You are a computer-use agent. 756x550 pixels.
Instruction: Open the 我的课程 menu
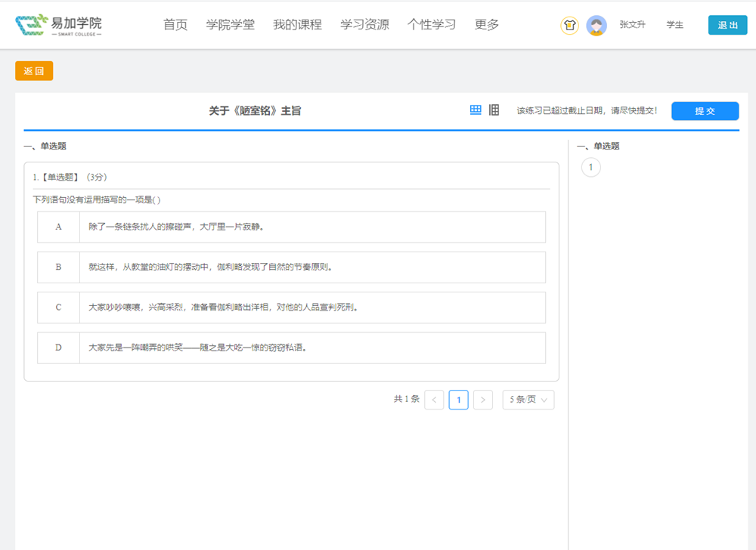click(297, 25)
